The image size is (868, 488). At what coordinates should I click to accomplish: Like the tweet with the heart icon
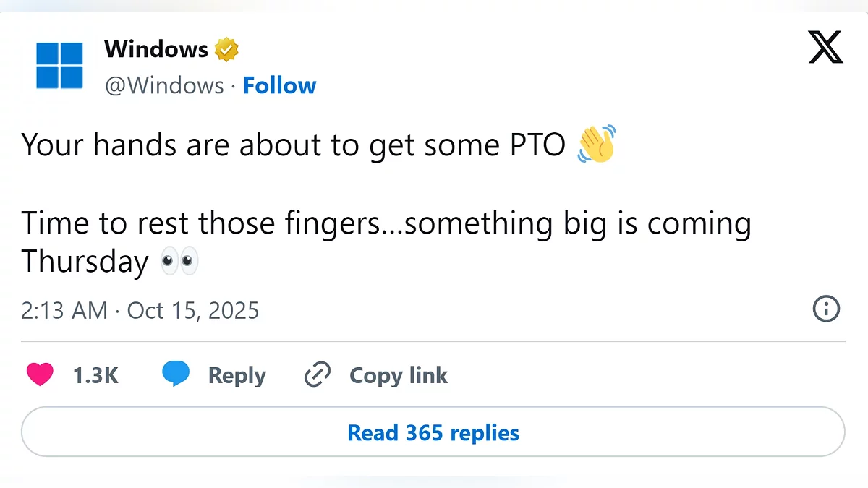coord(40,375)
